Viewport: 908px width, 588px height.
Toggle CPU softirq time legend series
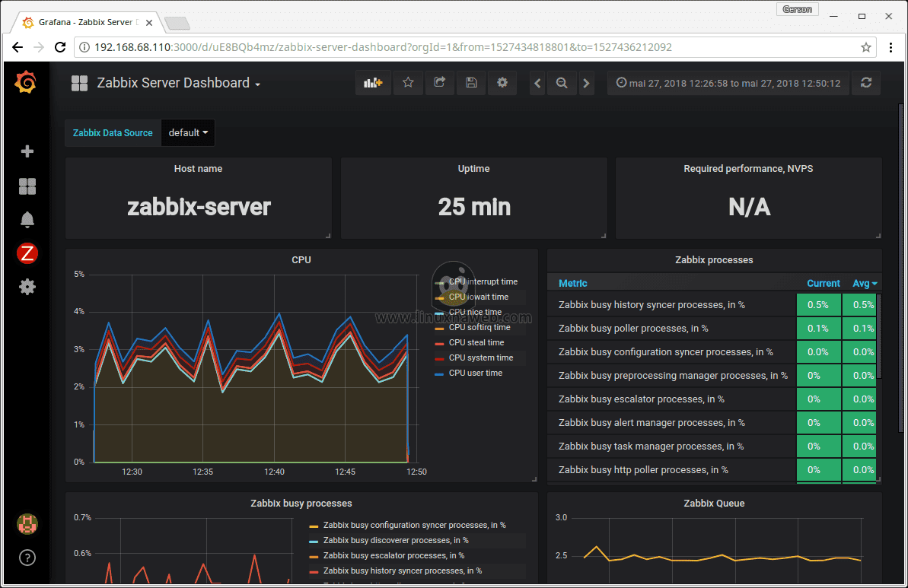click(x=479, y=328)
